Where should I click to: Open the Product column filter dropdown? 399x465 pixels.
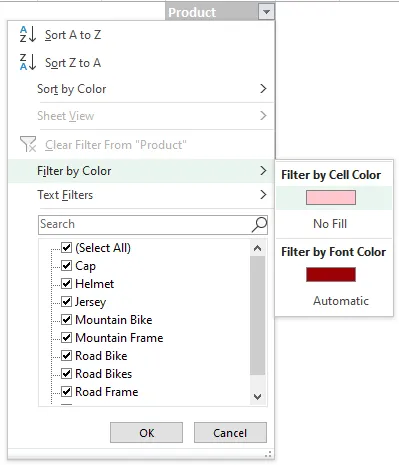tap(266, 12)
